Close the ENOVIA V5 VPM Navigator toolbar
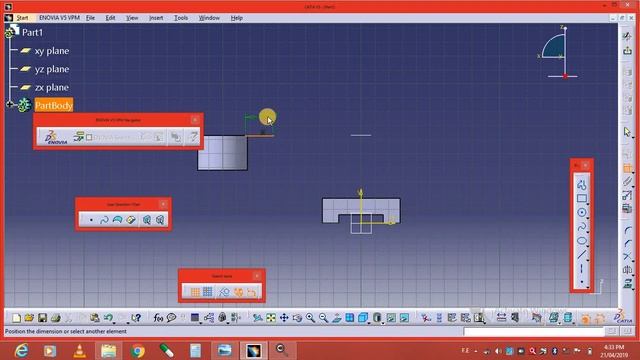The image size is (640, 360). tap(195, 120)
